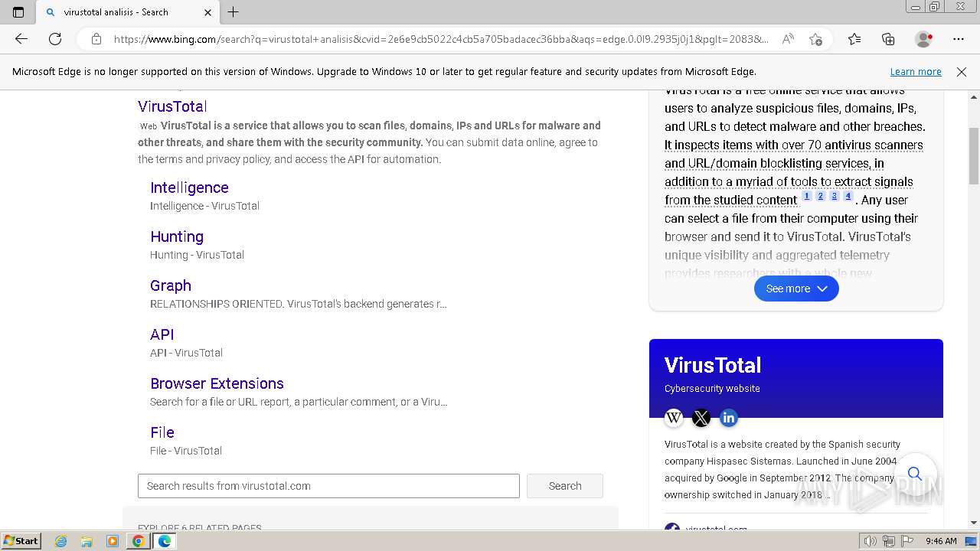The height and width of the screenshot is (551, 980).
Task: Open the Windows Start menu
Action: coord(21,541)
